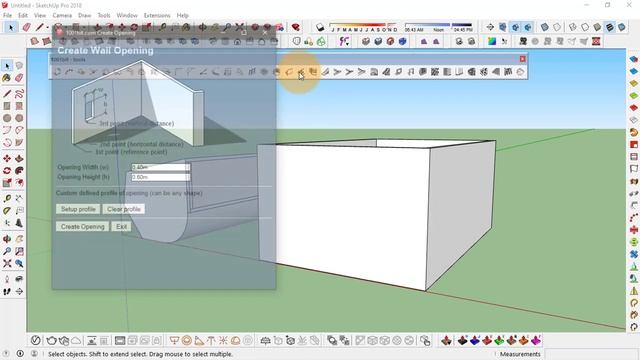The height and width of the screenshot is (360, 640).
Task: Switch to Shaded face style
Action: click(598, 27)
